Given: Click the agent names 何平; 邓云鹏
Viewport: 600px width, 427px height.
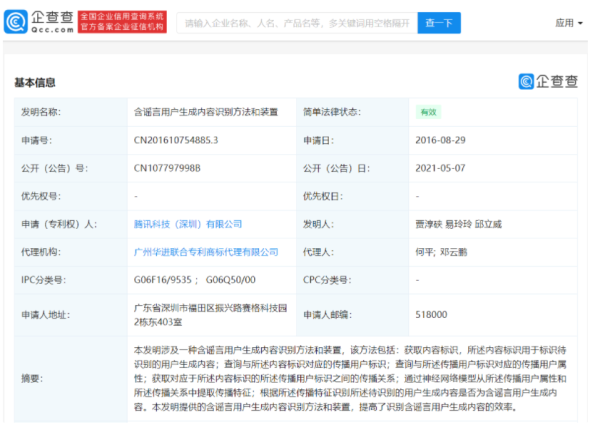Looking at the screenshot, I should tap(438, 253).
